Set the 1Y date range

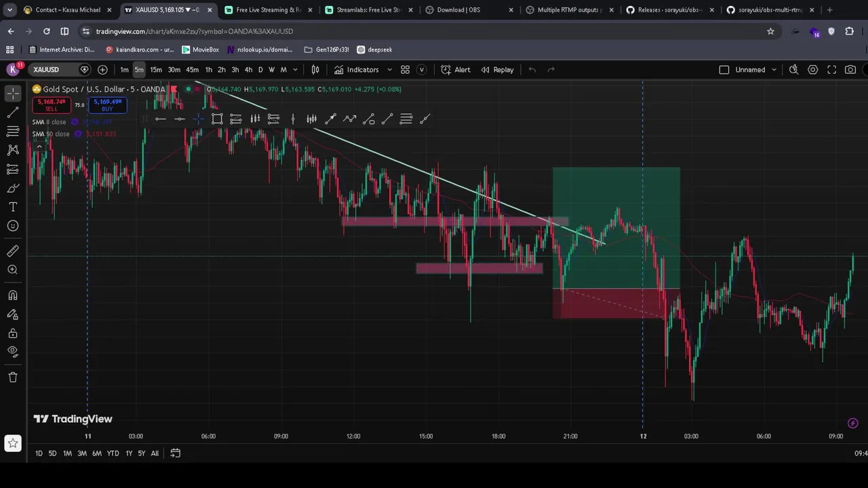click(129, 453)
